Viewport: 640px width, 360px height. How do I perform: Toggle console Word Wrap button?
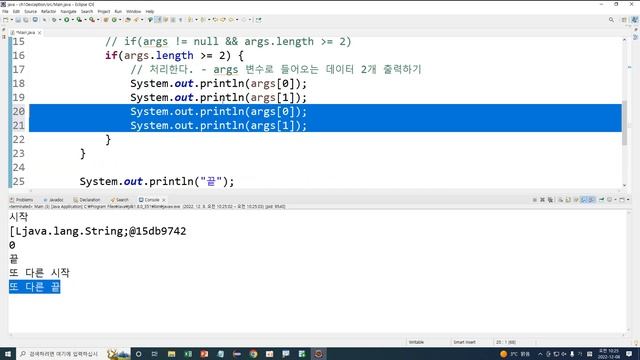576,200
